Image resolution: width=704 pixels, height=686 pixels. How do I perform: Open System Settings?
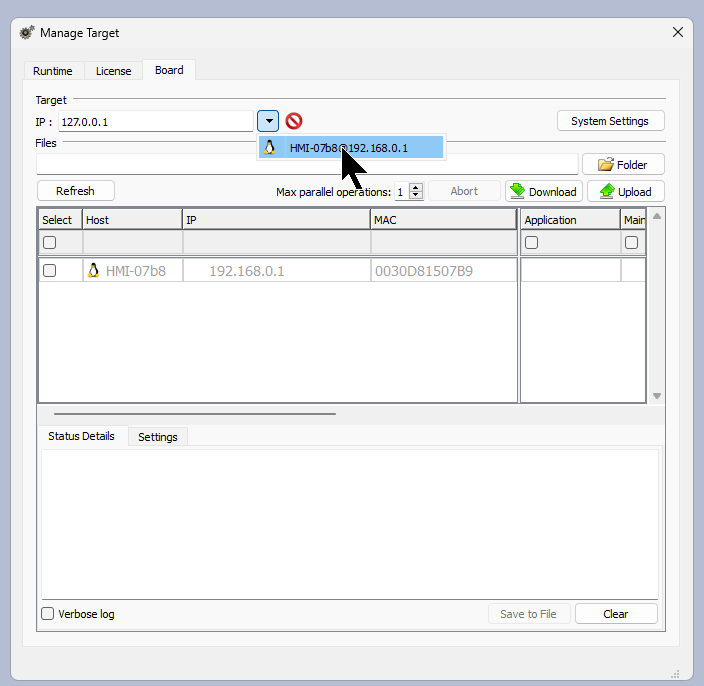[x=610, y=121]
